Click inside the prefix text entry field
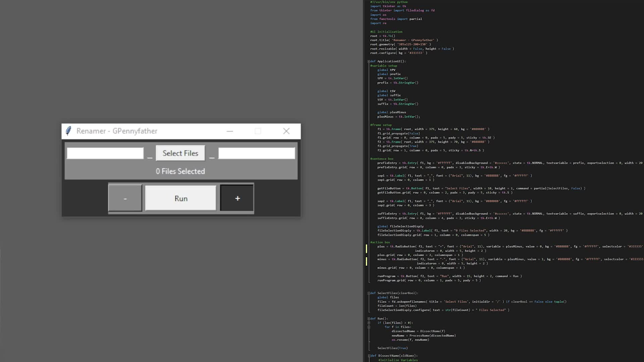This screenshot has height=362, width=644. 105,153
